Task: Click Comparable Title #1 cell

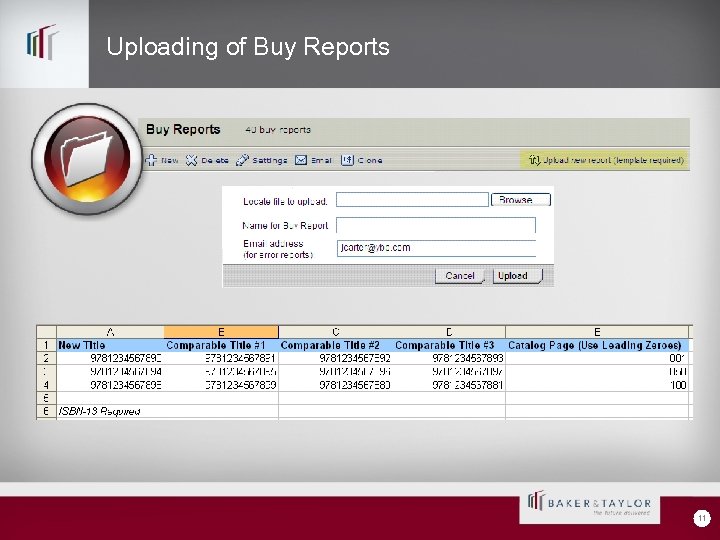Action: coord(221,345)
